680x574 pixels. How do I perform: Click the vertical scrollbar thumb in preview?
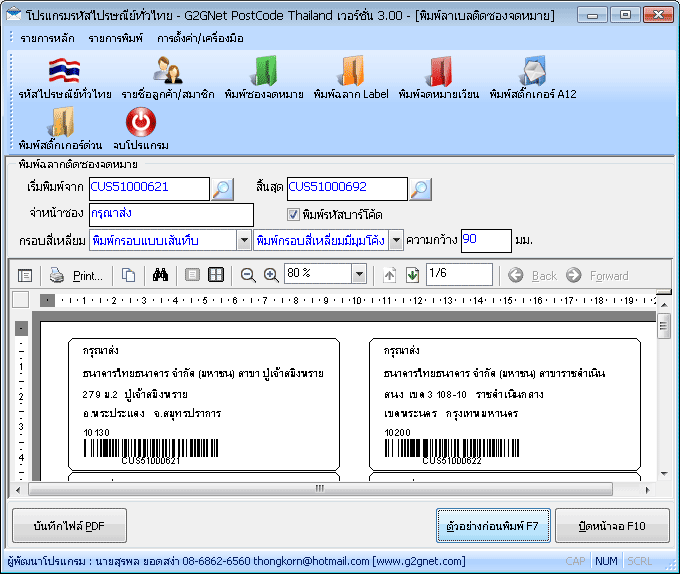(x=664, y=326)
